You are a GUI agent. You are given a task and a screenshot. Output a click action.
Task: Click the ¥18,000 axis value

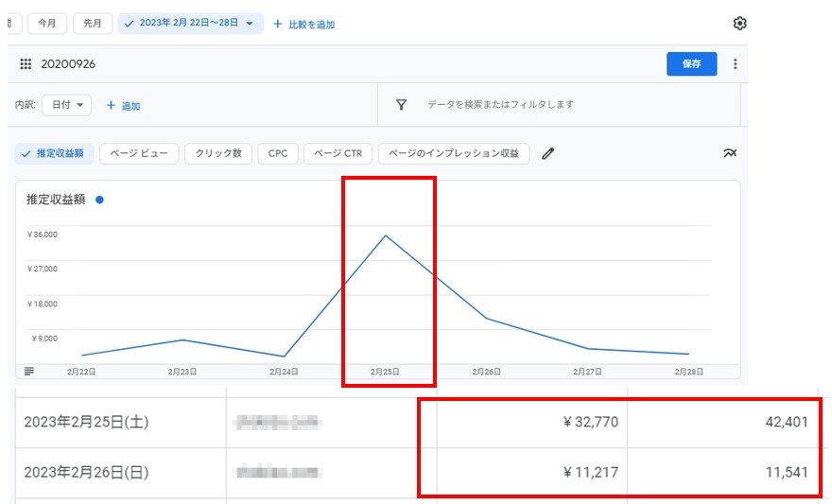43,304
